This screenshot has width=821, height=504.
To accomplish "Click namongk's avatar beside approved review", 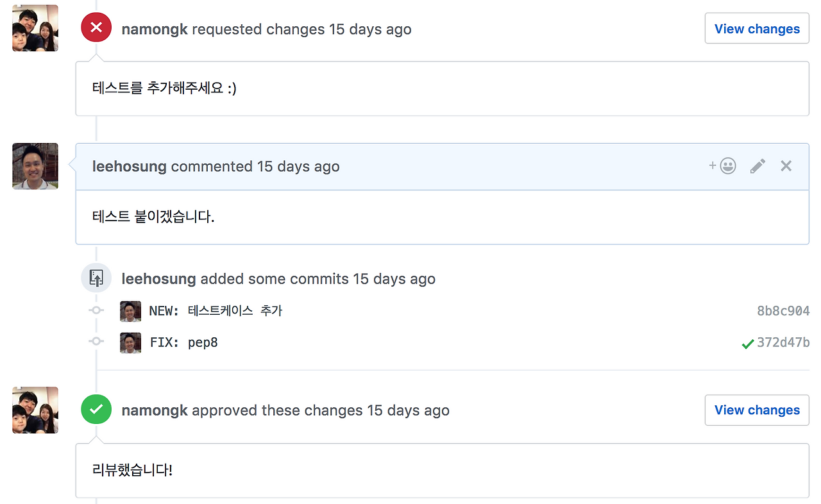I will coord(35,410).
